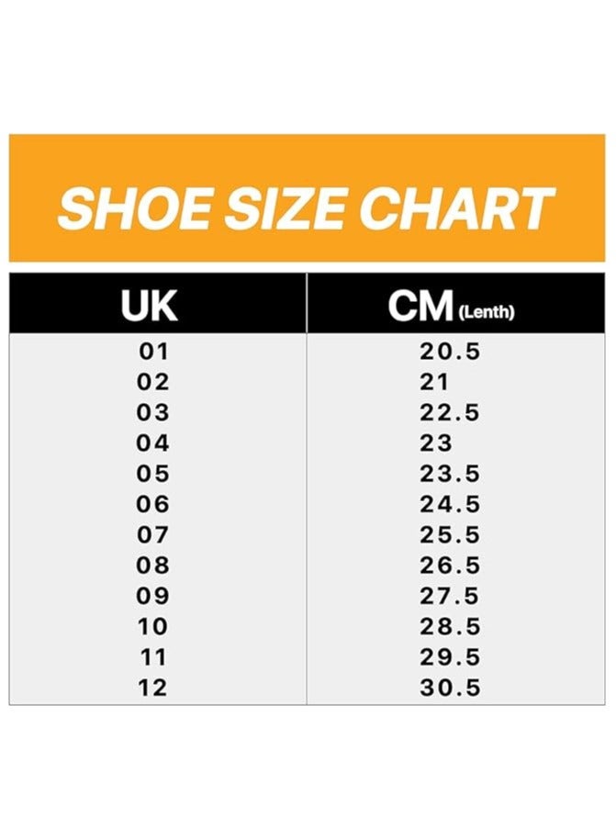Click UK size 12 cell
The height and width of the screenshot is (840, 616).
[x=153, y=689]
